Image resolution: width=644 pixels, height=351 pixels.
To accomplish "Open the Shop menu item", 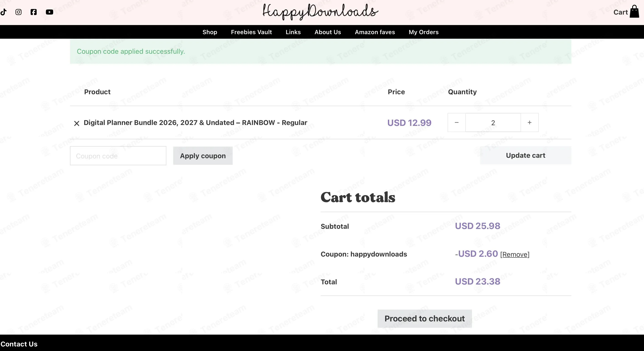I will pyautogui.click(x=210, y=32).
